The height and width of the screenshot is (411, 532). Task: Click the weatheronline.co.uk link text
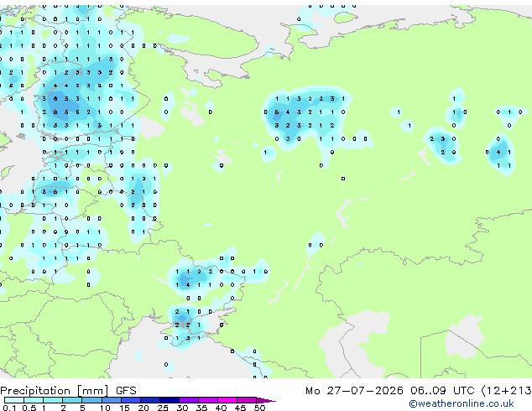click(461, 403)
